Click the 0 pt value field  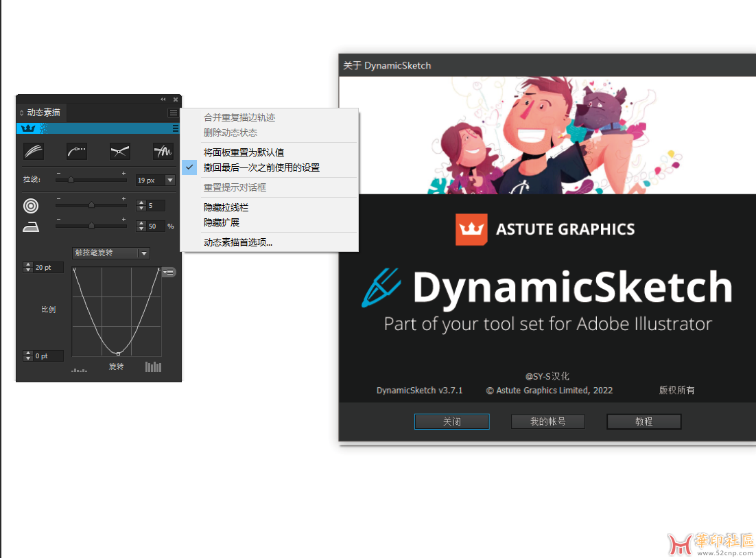pos(48,356)
